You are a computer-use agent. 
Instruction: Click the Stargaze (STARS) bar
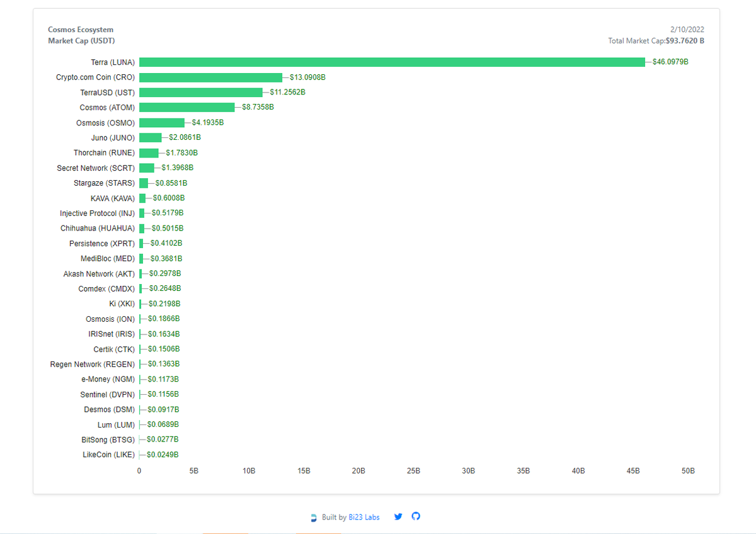pos(144,183)
